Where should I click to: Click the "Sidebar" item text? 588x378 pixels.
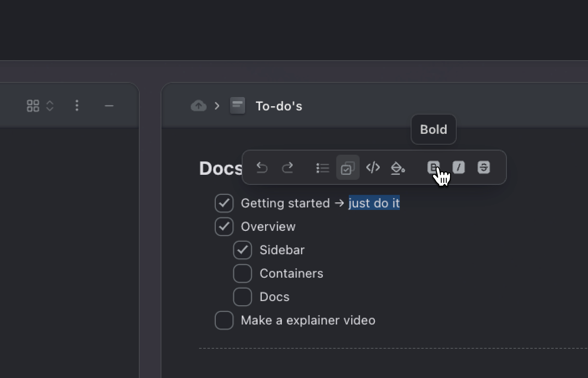pyautogui.click(x=282, y=250)
